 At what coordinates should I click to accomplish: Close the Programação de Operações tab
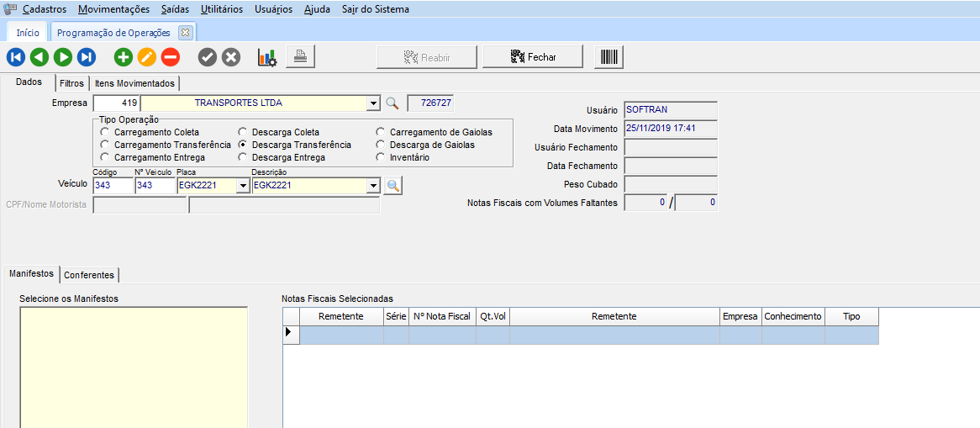click(185, 33)
